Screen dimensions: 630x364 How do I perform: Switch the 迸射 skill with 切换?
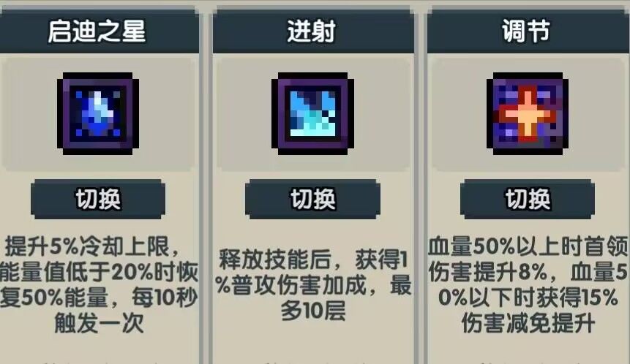(312, 199)
